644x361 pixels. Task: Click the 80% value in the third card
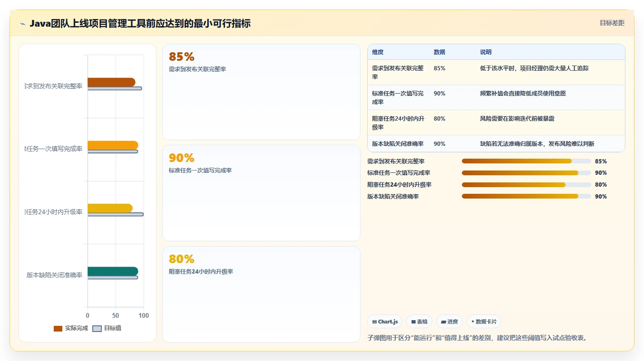[x=182, y=259]
